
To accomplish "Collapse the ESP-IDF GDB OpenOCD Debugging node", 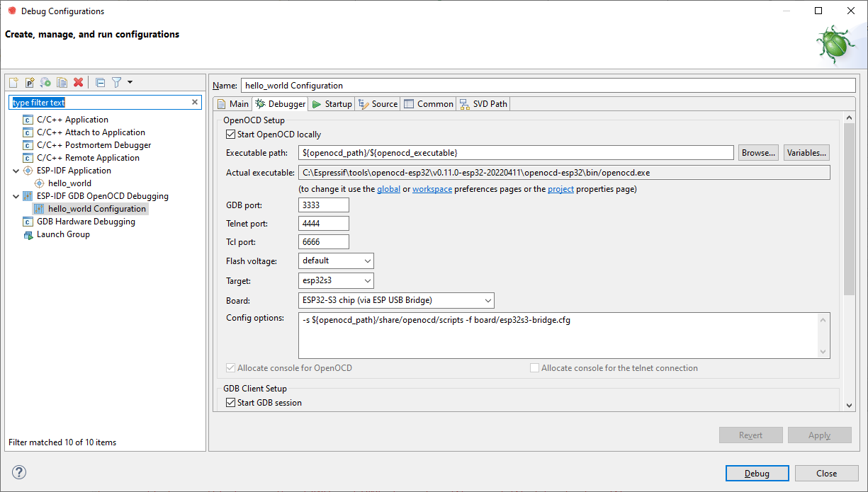I will [16, 196].
